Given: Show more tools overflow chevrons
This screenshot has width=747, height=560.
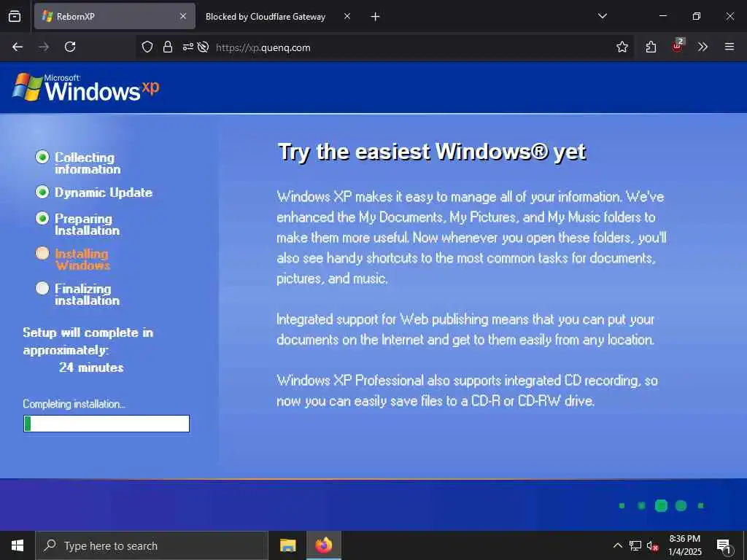Looking at the screenshot, I should tap(703, 47).
